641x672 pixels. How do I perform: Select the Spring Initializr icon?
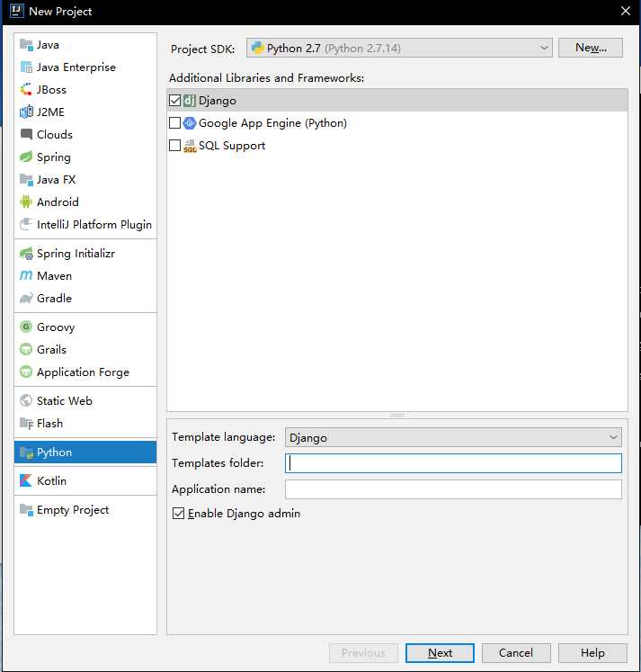[26, 254]
